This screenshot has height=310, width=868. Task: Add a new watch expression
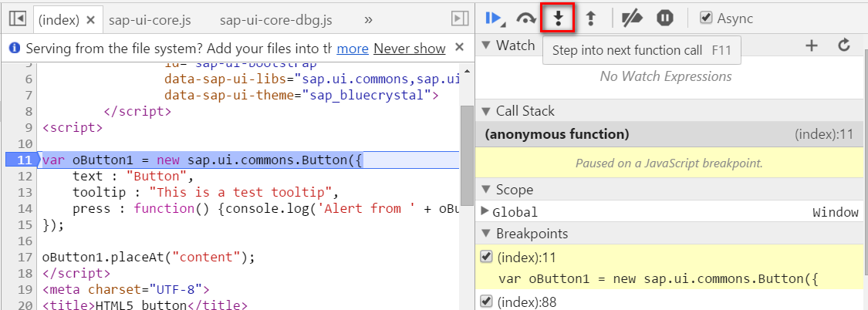pos(811,45)
